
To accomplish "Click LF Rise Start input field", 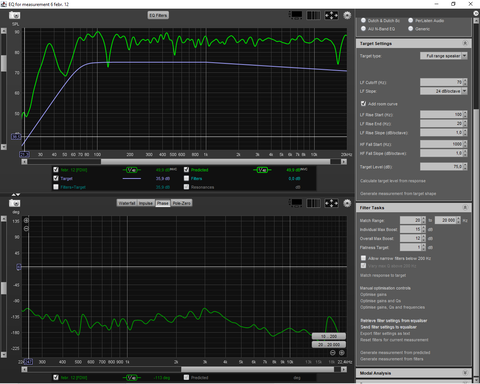I will [x=441, y=114].
